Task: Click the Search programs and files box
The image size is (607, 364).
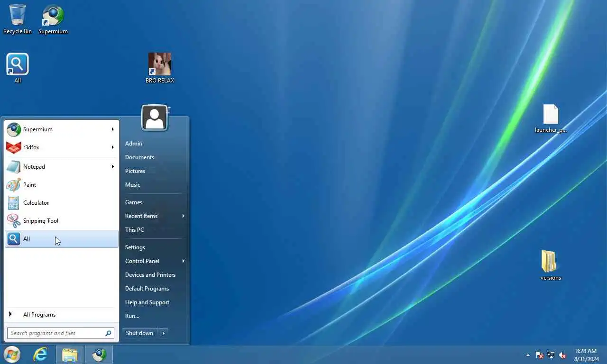Action: (x=61, y=333)
